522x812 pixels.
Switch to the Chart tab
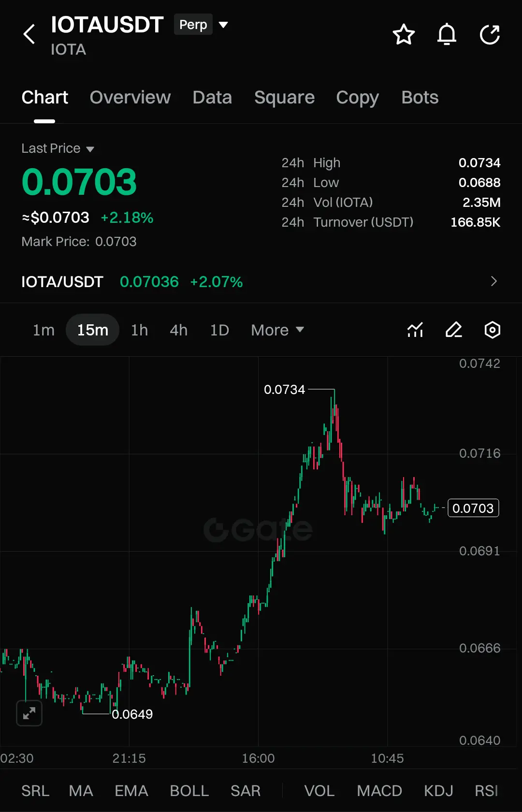tap(45, 98)
